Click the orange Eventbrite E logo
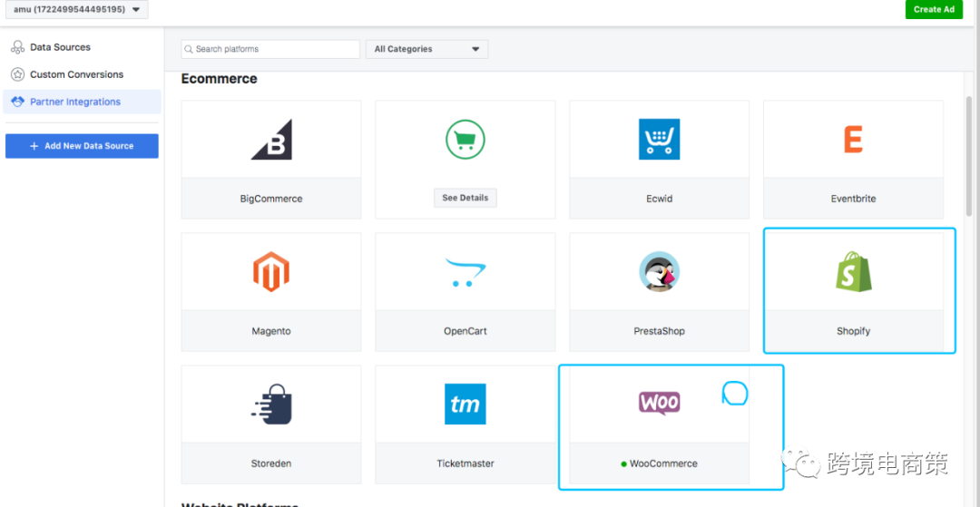This screenshot has width=980, height=507. [x=853, y=140]
